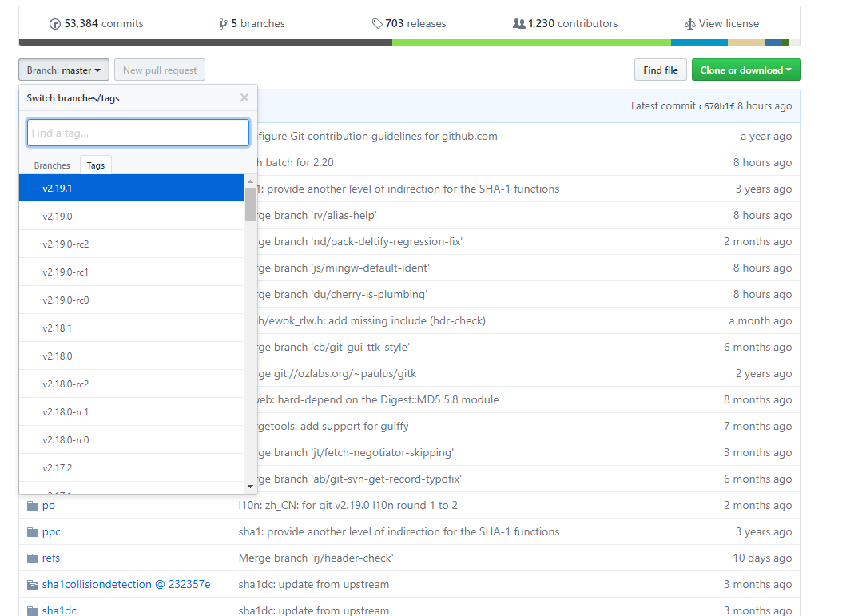Select tag v2.17.2

click(131, 468)
